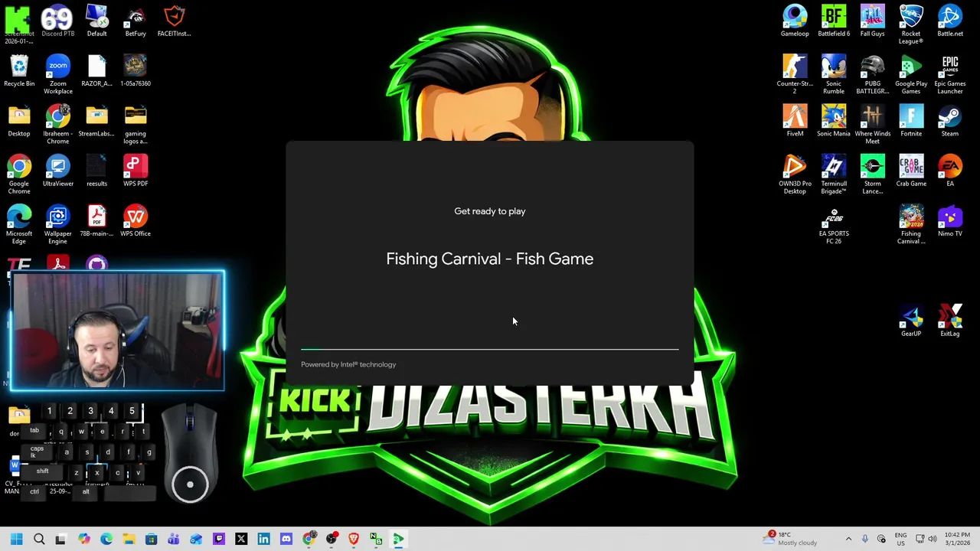Open LinkedIn from the taskbar

click(x=263, y=539)
